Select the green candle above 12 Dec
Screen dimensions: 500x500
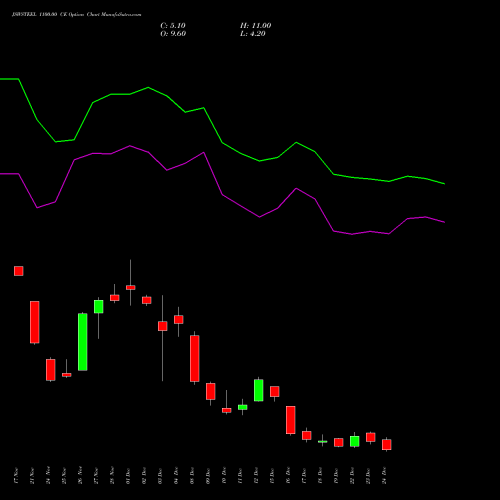[259, 390]
